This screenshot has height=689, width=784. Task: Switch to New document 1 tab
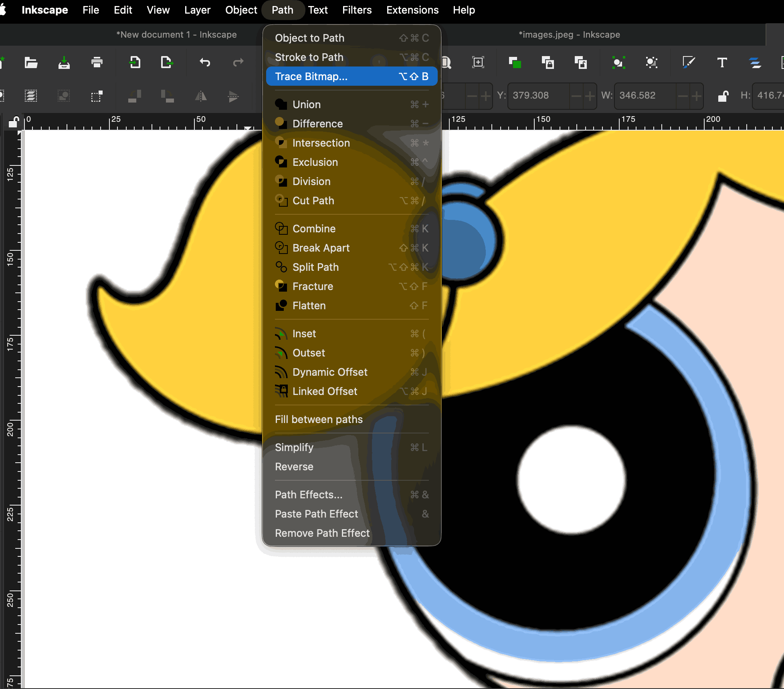[176, 35]
